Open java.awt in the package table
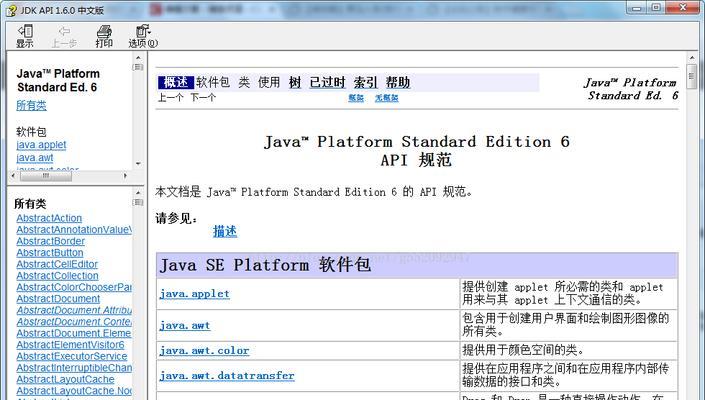The height and width of the screenshot is (400, 705). (185, 325)
